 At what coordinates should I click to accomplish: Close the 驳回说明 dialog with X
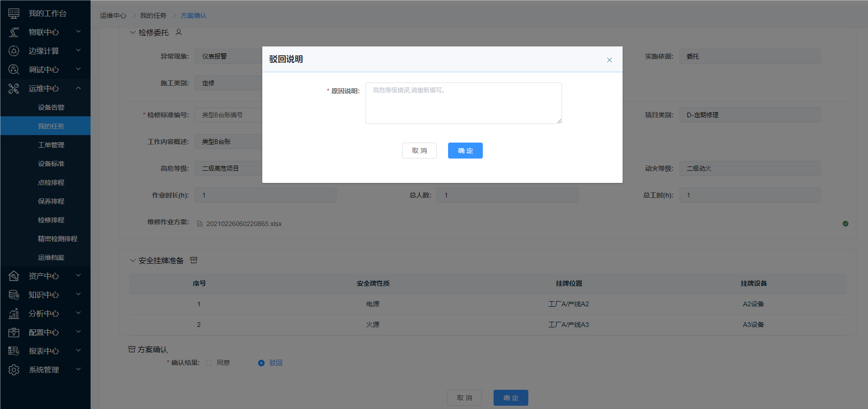click(609, 60)
